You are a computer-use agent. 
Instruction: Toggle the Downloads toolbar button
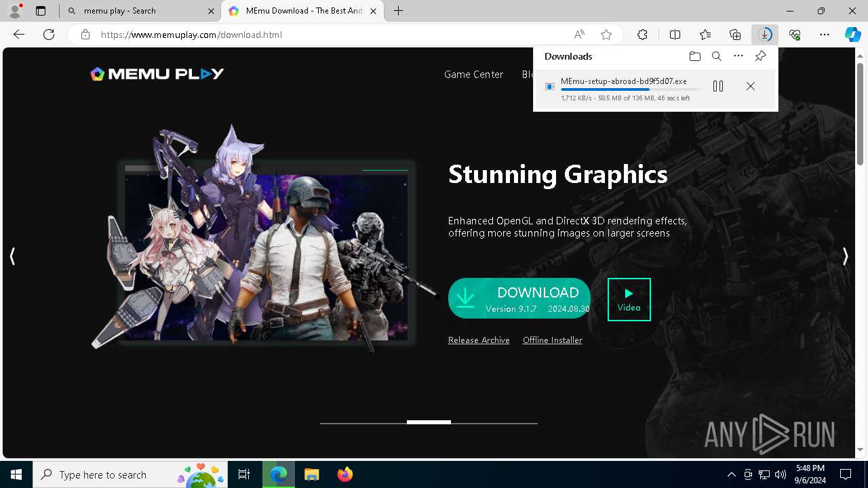(x=765, y=35)
